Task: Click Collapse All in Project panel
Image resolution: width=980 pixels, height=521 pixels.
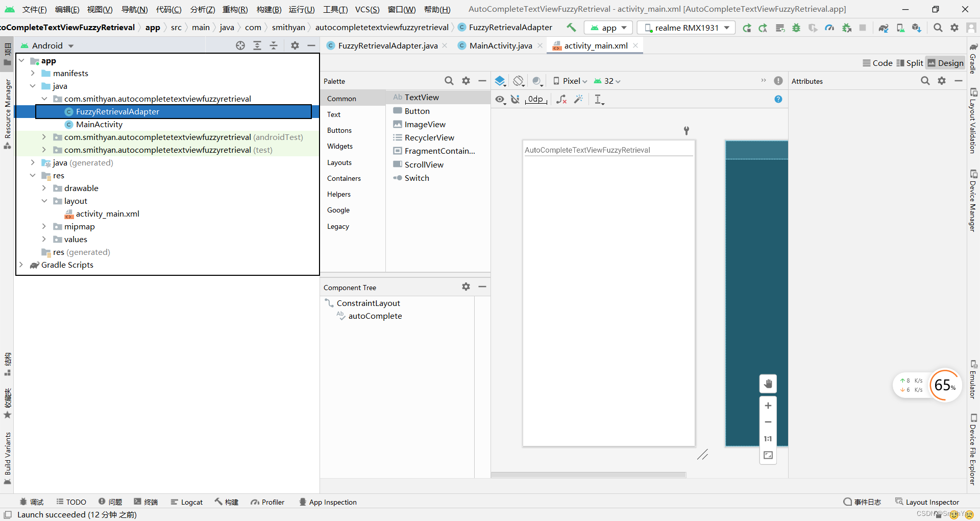Action: (274, 45)
